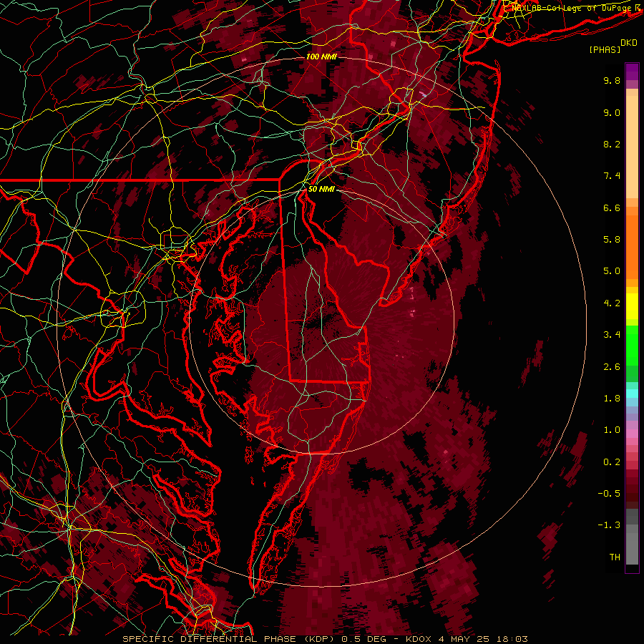Click the KDOX radar site identifier in the caption

[419, 639]
